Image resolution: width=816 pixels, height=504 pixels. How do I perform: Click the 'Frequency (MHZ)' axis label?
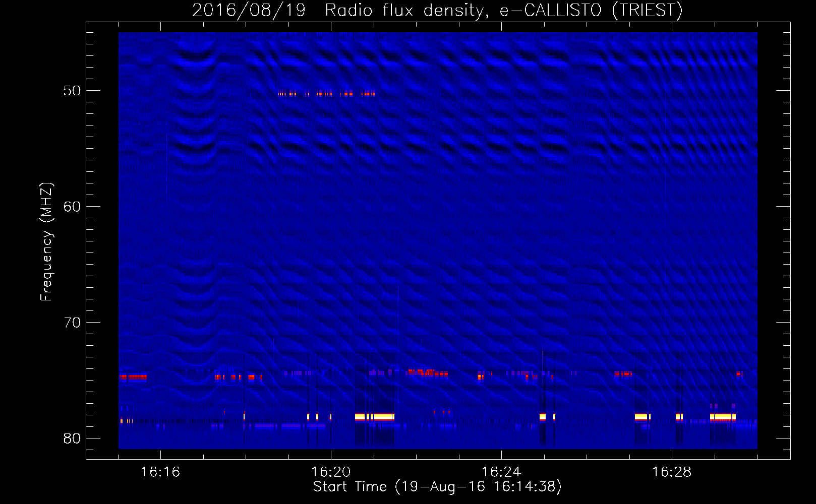click(46, 242)
